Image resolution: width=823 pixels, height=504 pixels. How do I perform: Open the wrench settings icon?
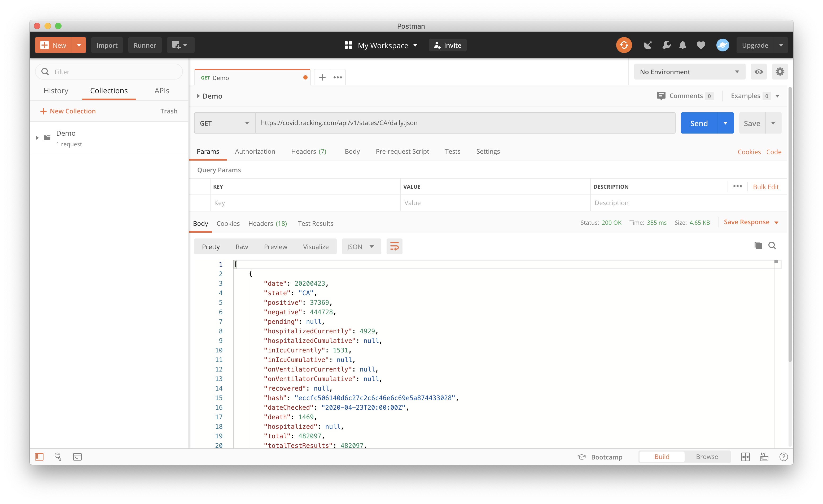pos(666,45)
